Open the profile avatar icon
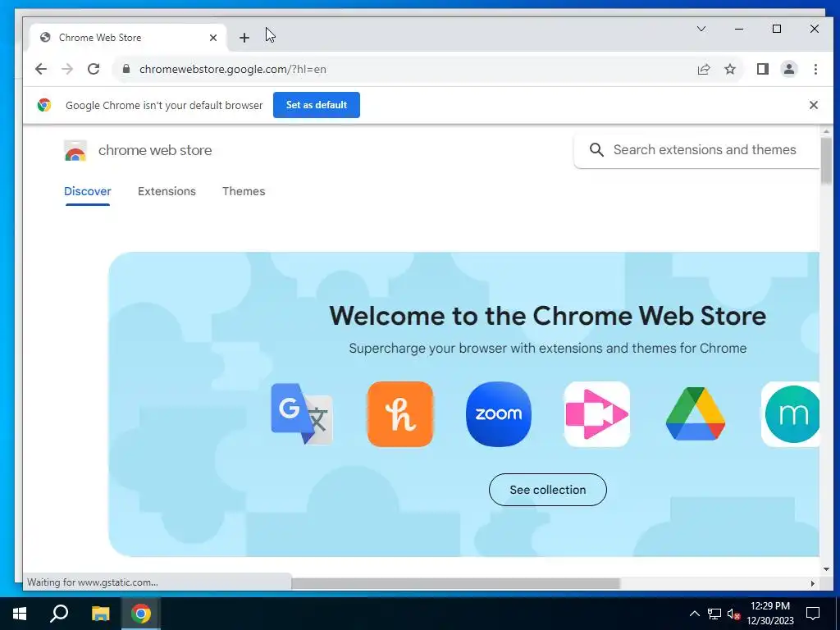 tap(788, 69)
